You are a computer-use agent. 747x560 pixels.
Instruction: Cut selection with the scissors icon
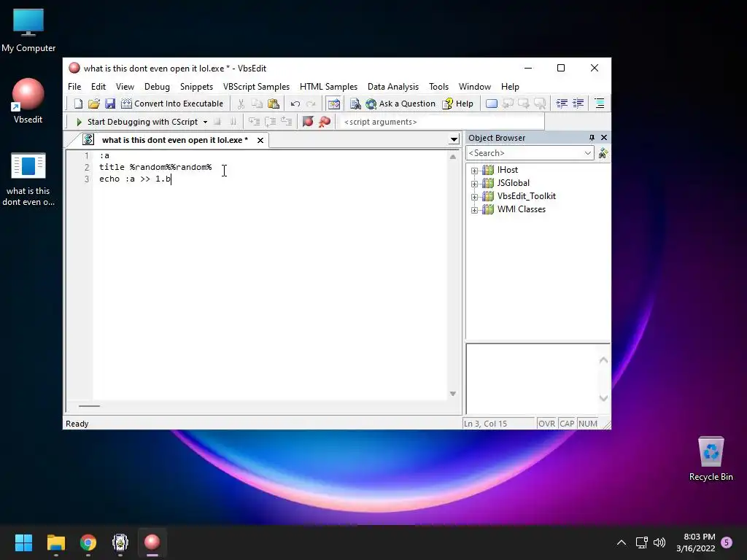click(x=241, y=104)
